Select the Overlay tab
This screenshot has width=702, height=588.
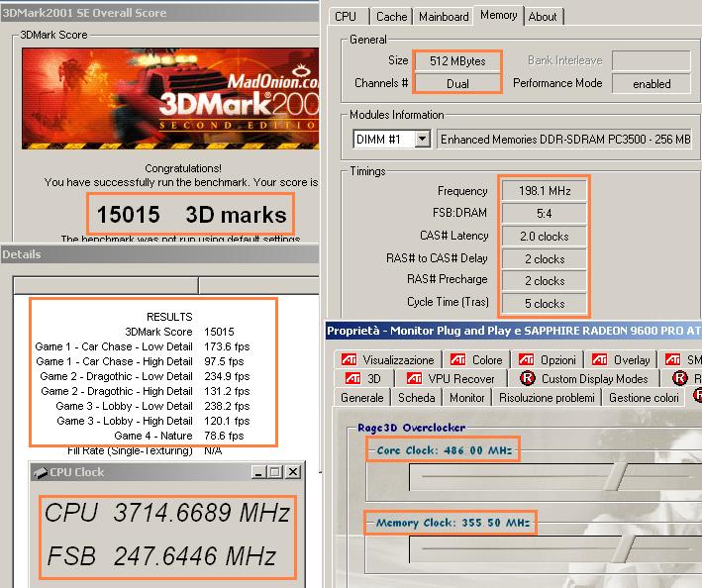[x=620, y=359]
